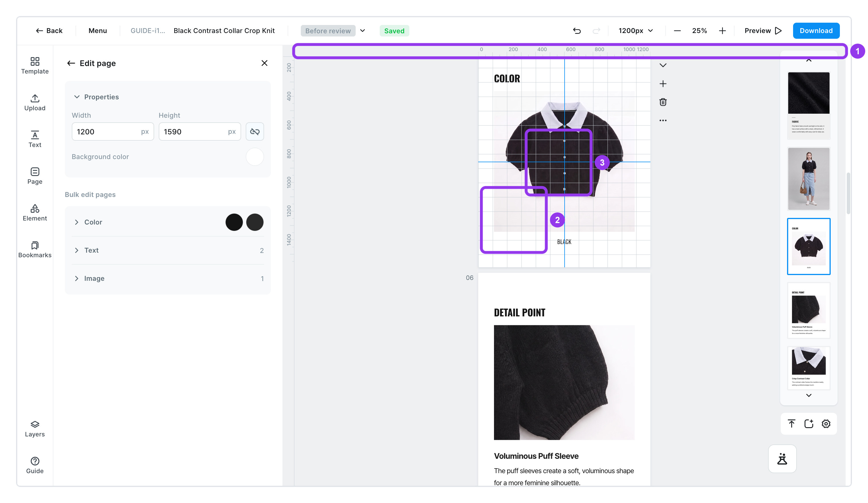Close the Edit page panel
This screenshot has height=503, width=868.
point(264,63)
